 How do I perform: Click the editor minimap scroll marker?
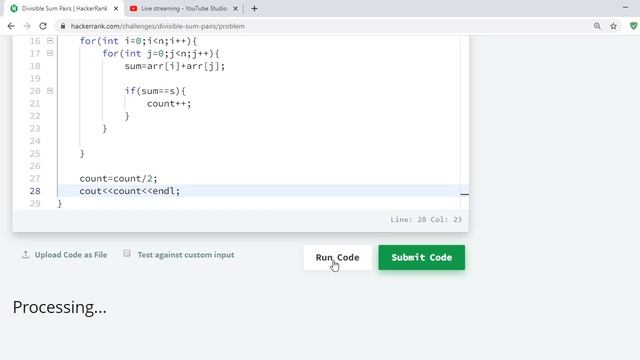coord(464,194)
